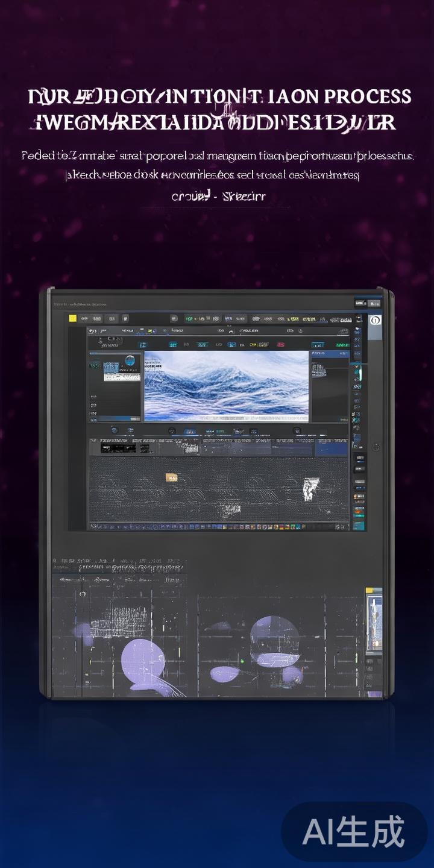Click the top-right window button pair
Viewport: 434px width, 868px height.
click(368, 303)
